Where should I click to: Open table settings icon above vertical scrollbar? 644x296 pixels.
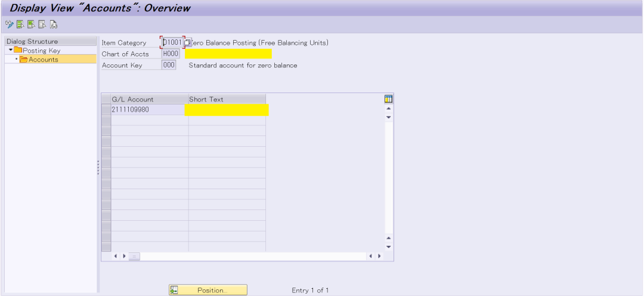pos(389,98)
